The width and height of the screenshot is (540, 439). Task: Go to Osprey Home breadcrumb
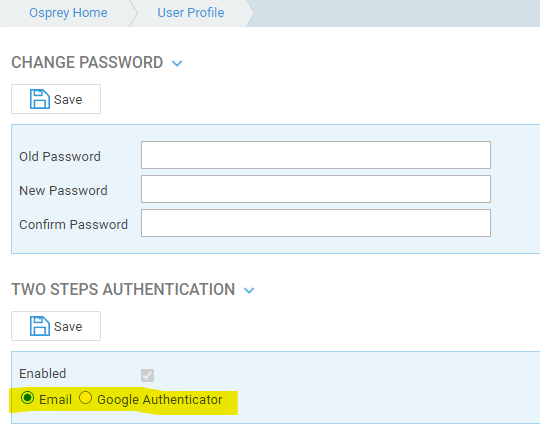tap(68, 13)
